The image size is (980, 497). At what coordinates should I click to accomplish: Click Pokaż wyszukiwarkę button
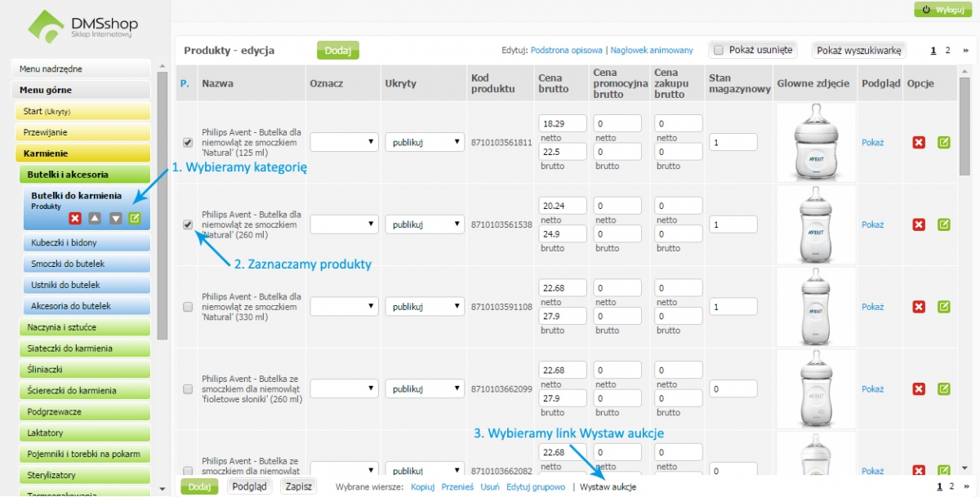[x=859, y=51]
